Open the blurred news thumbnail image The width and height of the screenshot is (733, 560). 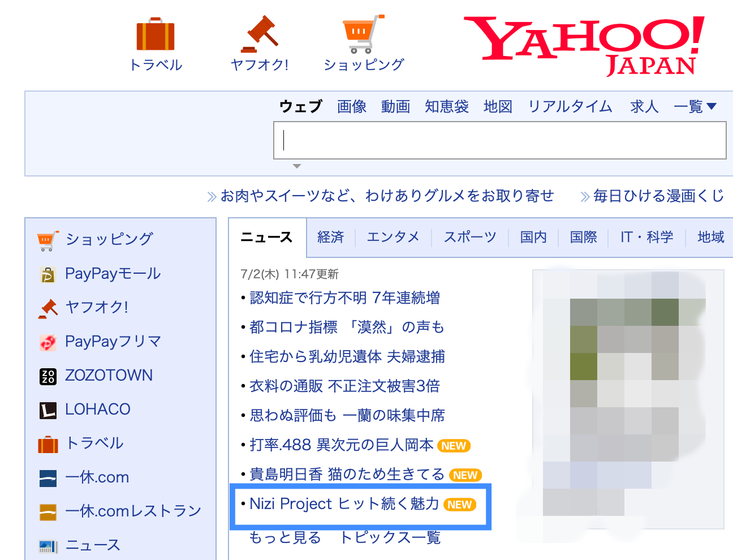[628, 399]
